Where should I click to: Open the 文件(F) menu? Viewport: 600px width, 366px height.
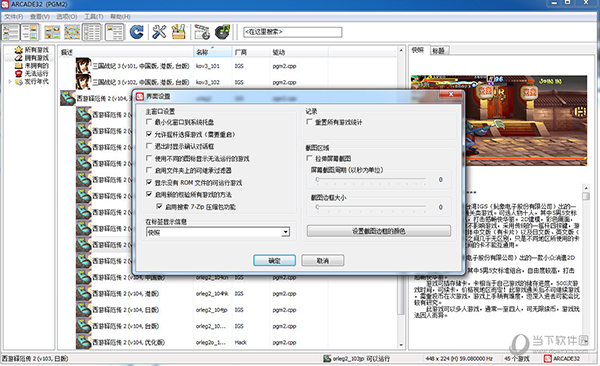13,16
